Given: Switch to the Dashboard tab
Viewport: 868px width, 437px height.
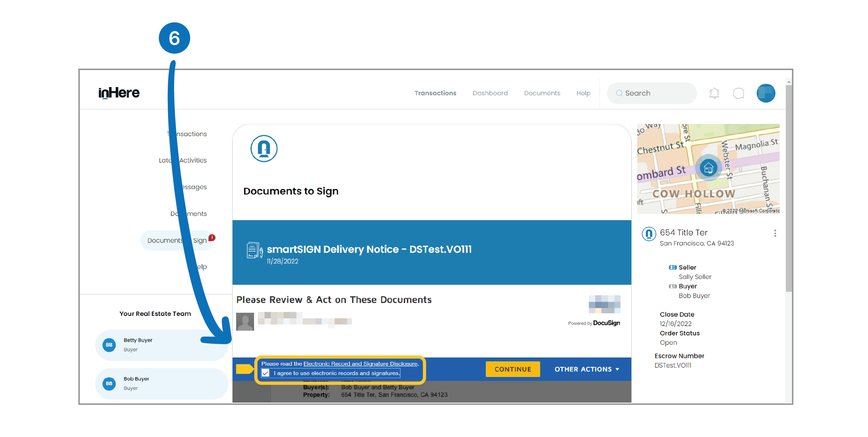Looking at the screenshot, I should [x=490, y=93].
